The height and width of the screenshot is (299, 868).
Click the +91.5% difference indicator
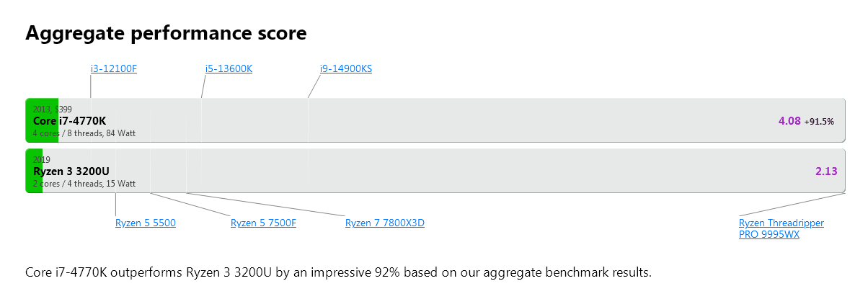coord(820,122)
